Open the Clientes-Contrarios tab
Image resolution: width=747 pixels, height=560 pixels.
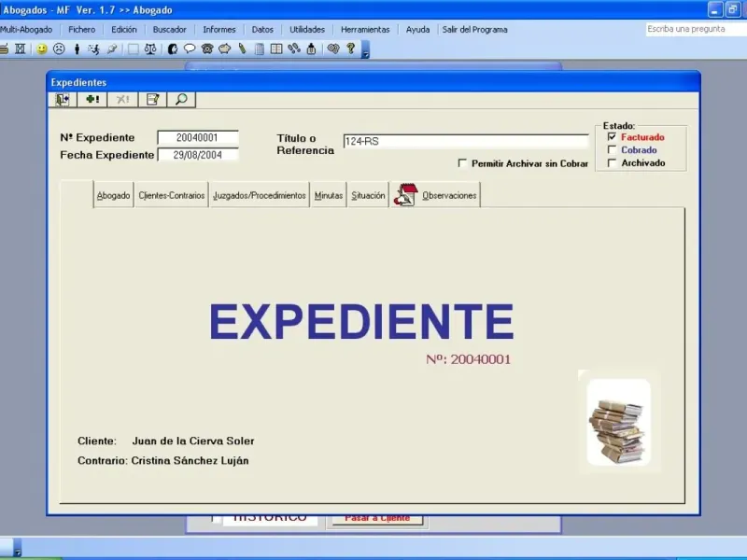click(x=172, y=195)
